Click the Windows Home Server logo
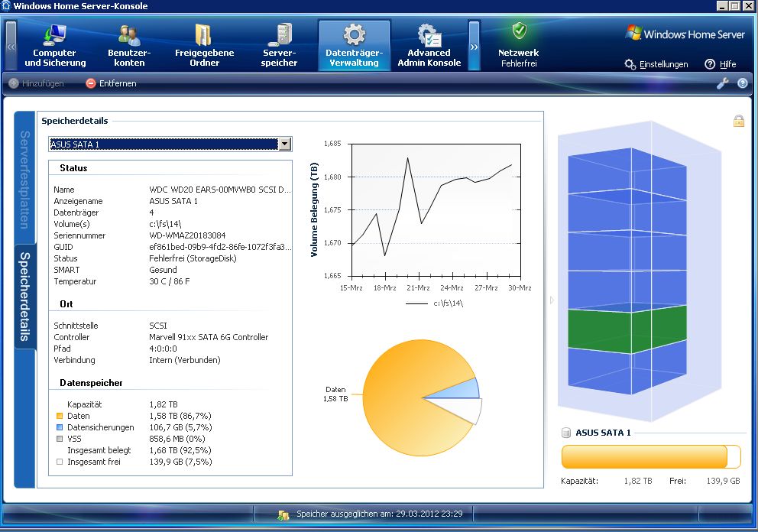Viewport: 758px width, 532px height. pos(685,34)
